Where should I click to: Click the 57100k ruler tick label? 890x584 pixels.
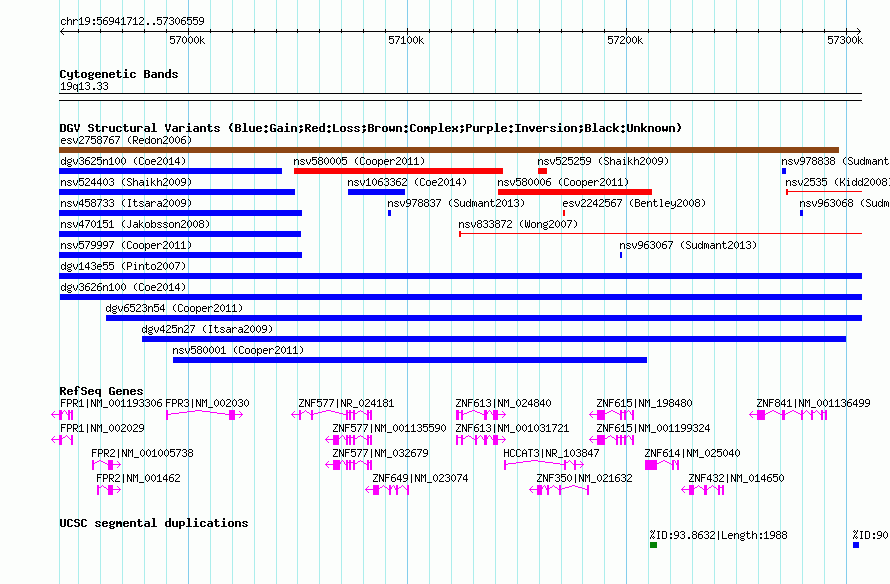pyautogui.click(x=406, y=40)
